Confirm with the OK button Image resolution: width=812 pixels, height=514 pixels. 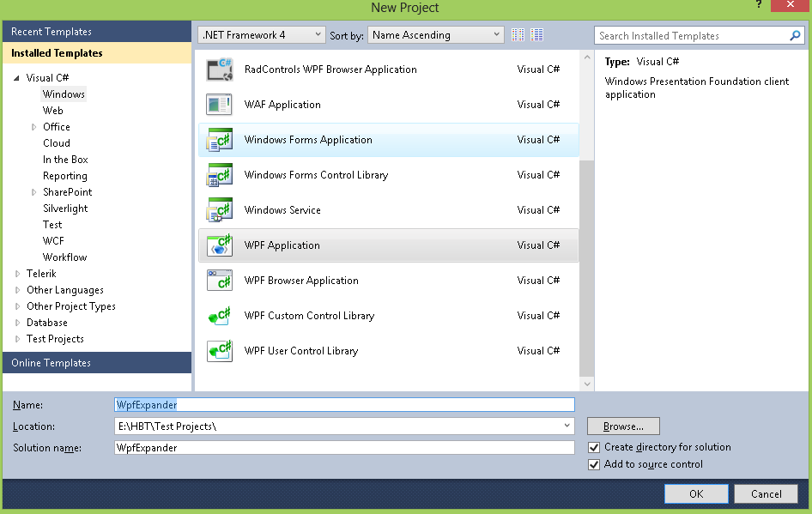(695, 493)
